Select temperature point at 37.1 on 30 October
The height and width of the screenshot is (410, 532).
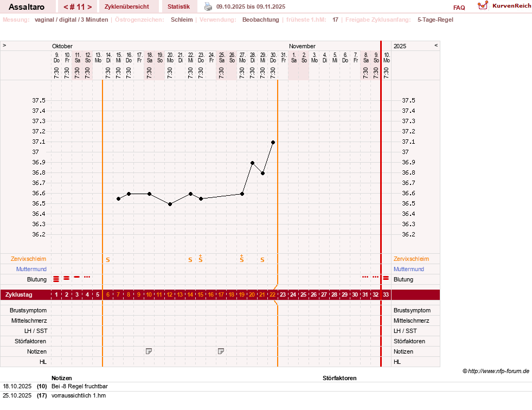[x=273, y=142]
